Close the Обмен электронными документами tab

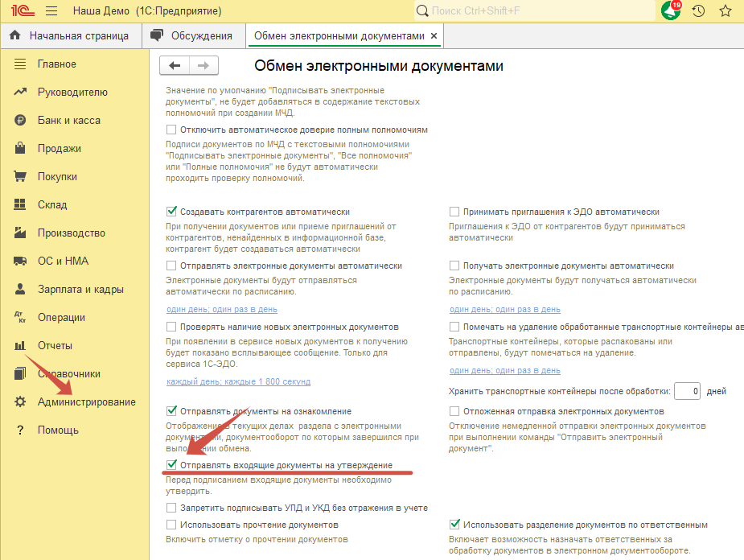tap(434, 36)
